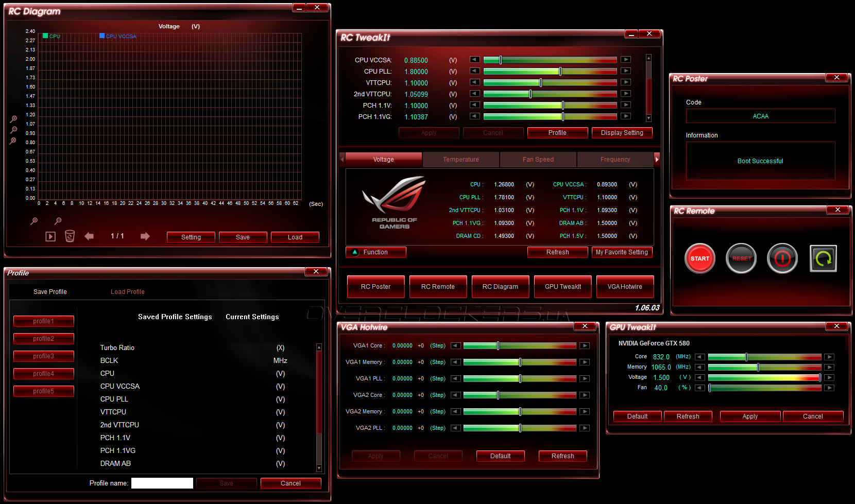Select the profile1 slot
The width and height of the screenshot is (855, 504).
tap(44, 321)
